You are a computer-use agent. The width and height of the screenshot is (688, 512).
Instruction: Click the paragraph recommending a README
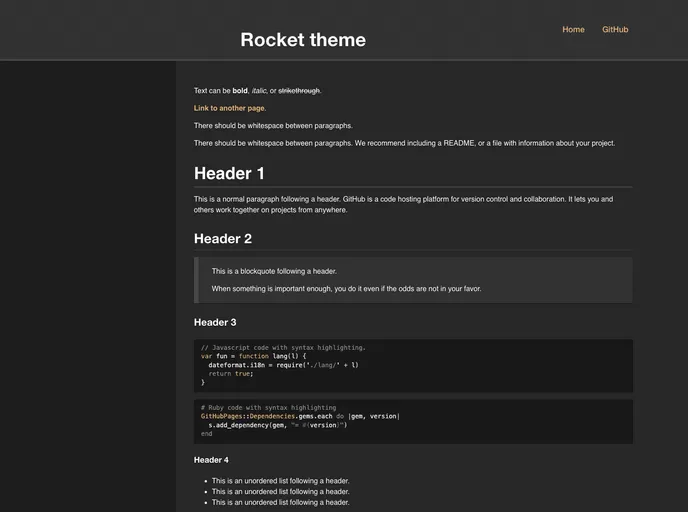(404, 143)
